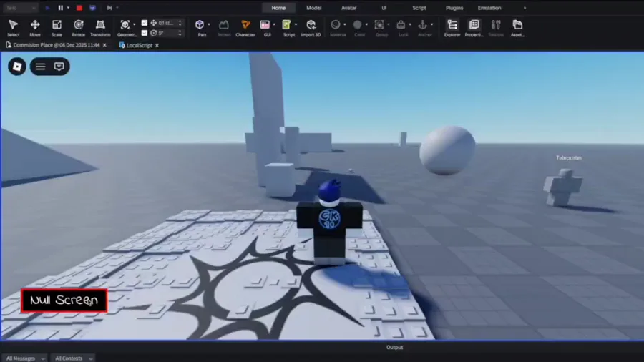Open the All Contexts filter dropdown
Image resolution: width=644 pixels, height=362 pixels.
click(x=74, y=358)
